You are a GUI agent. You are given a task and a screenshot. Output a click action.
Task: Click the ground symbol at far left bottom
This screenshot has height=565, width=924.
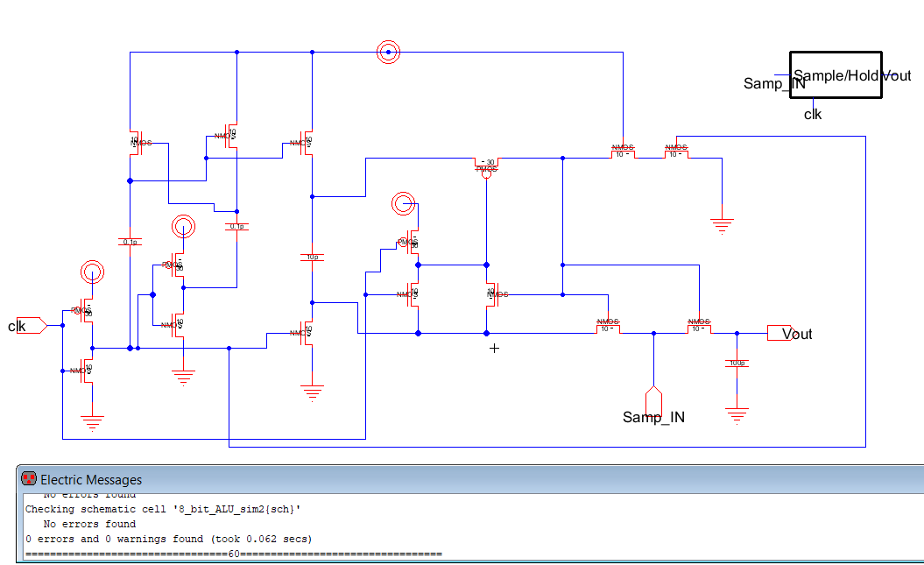coord(91,423)
